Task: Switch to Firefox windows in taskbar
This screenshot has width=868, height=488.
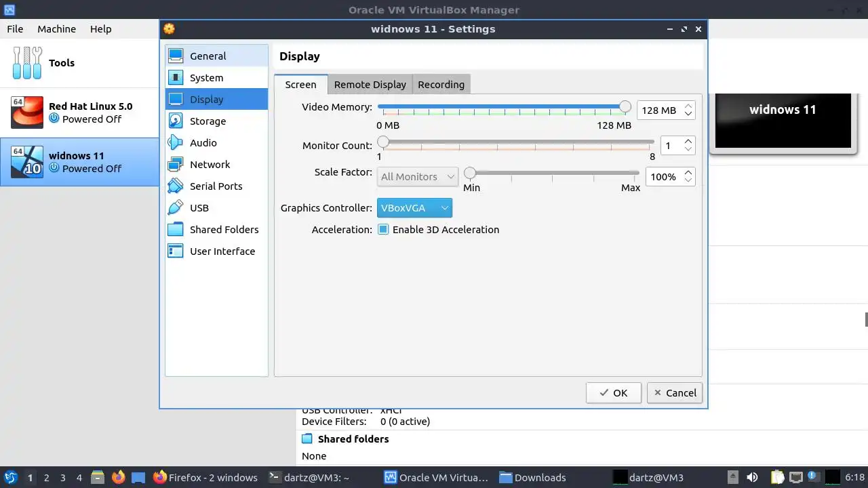Action: coord(205,478)
